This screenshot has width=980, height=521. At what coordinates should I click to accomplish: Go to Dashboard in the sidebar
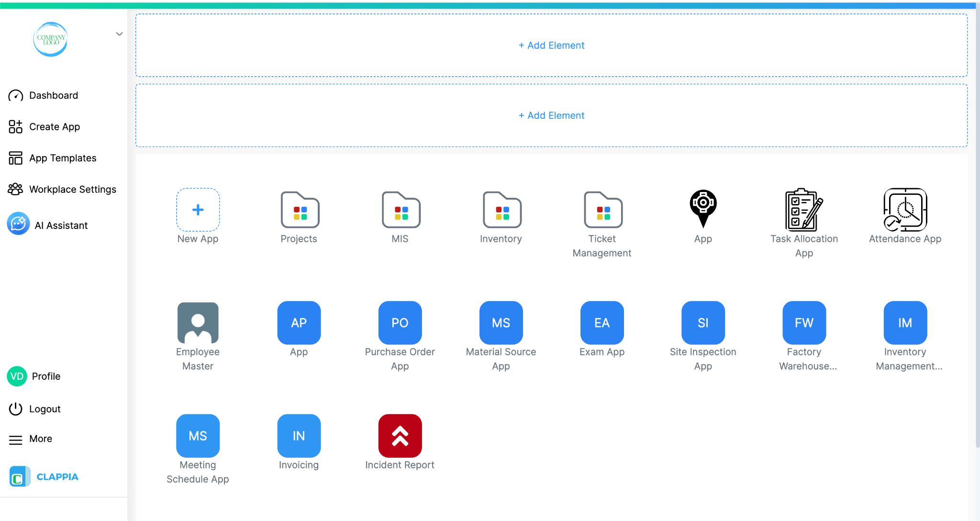point(53,95)
